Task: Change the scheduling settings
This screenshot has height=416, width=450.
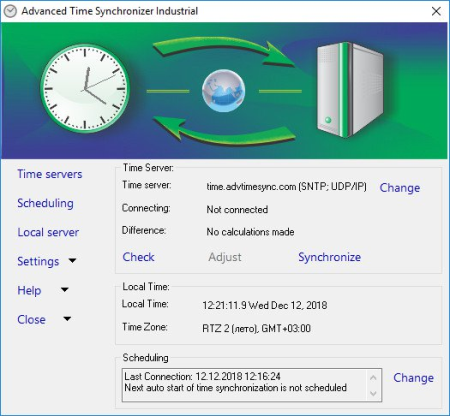Action: 413,378
